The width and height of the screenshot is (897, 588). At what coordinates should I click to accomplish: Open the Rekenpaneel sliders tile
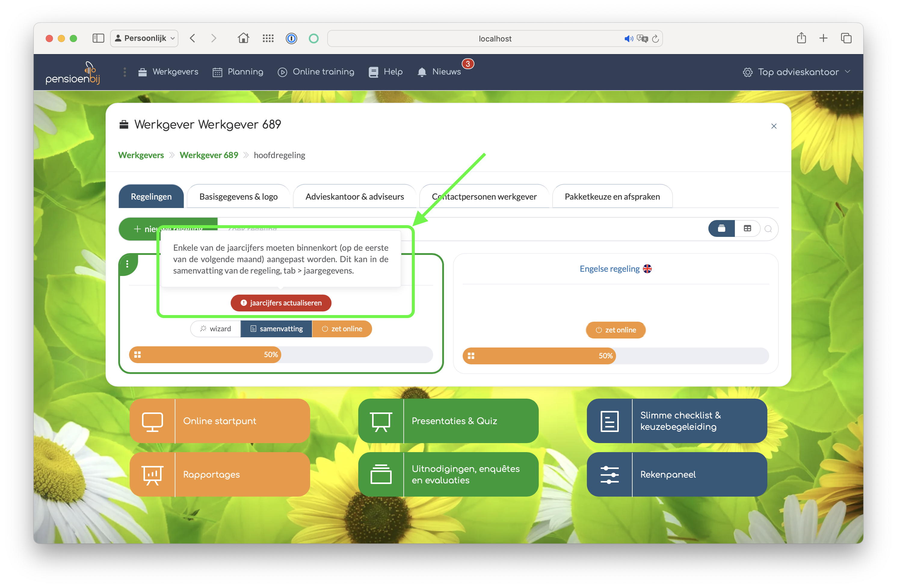tap(677, 474)
